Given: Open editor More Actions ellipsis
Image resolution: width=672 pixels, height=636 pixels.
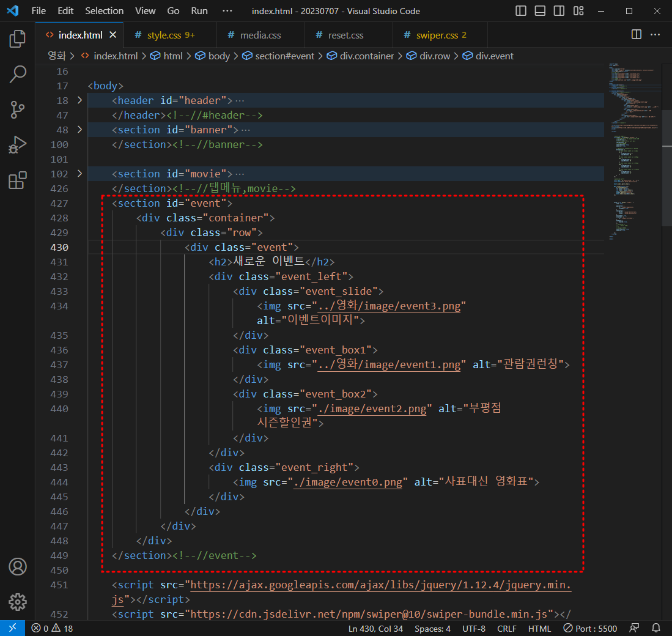Looking at the screenshot, I should (655, 34).
